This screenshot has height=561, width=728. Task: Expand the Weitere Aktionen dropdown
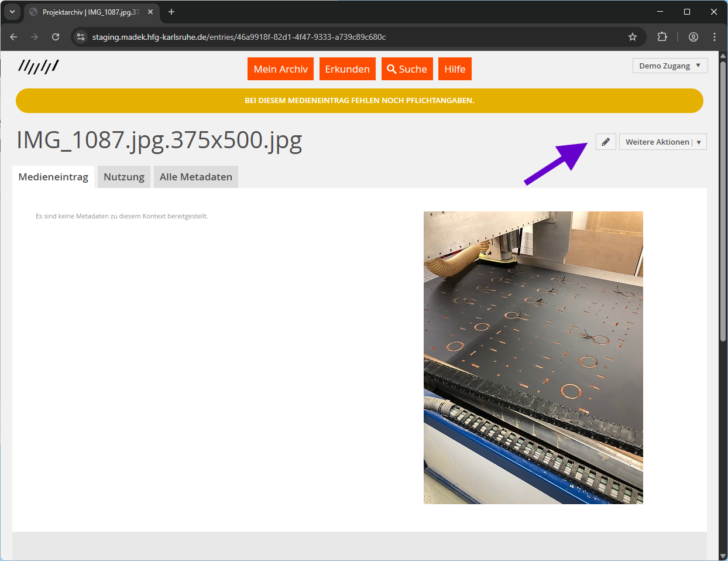point(662,142)
